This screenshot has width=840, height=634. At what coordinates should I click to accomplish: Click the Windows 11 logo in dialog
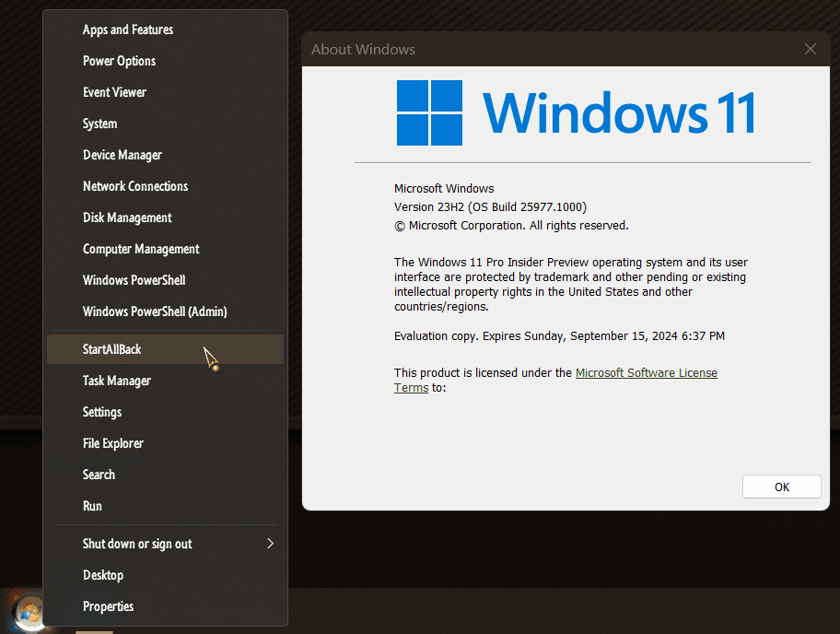point(576,112)
